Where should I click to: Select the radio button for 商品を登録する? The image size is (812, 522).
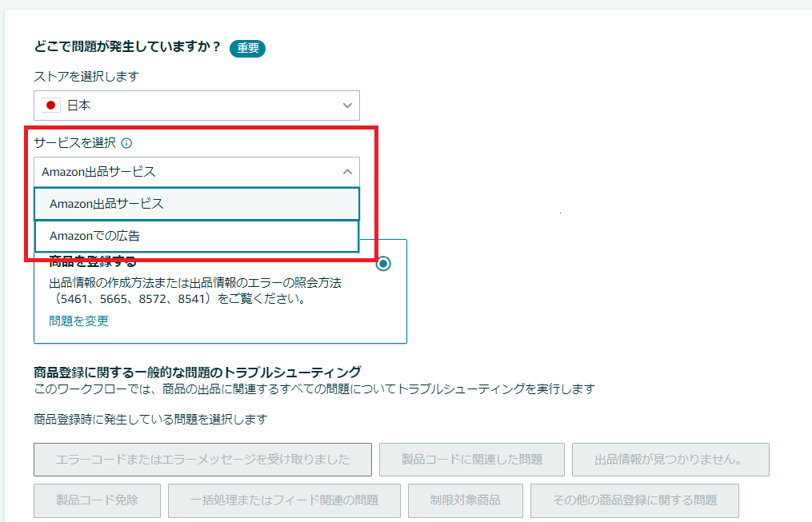coord(383,264)
